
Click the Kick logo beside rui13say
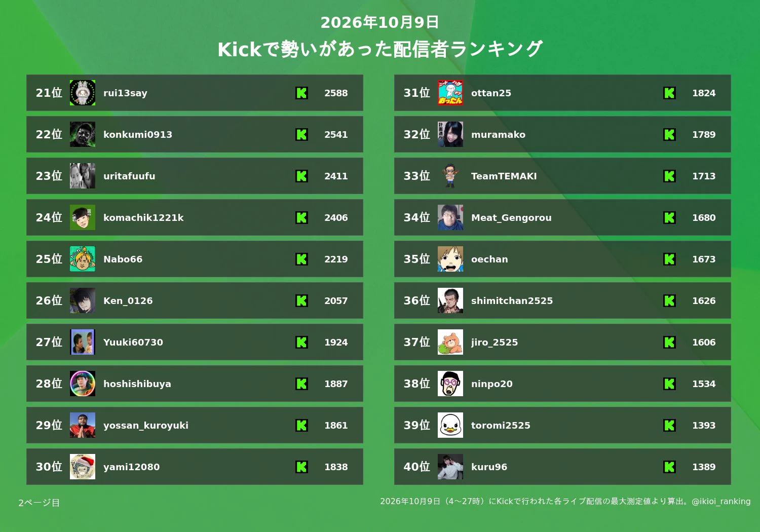tap(301, 93)
